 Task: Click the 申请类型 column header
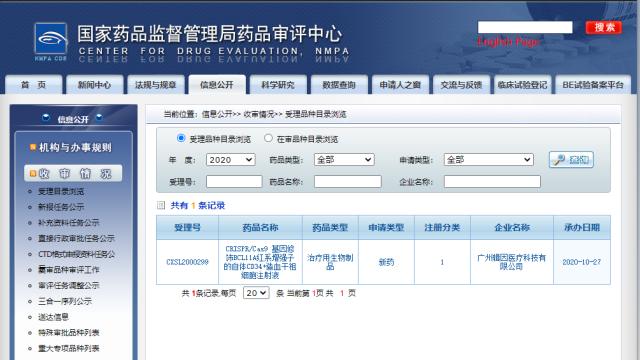click(x=386, y=227)
